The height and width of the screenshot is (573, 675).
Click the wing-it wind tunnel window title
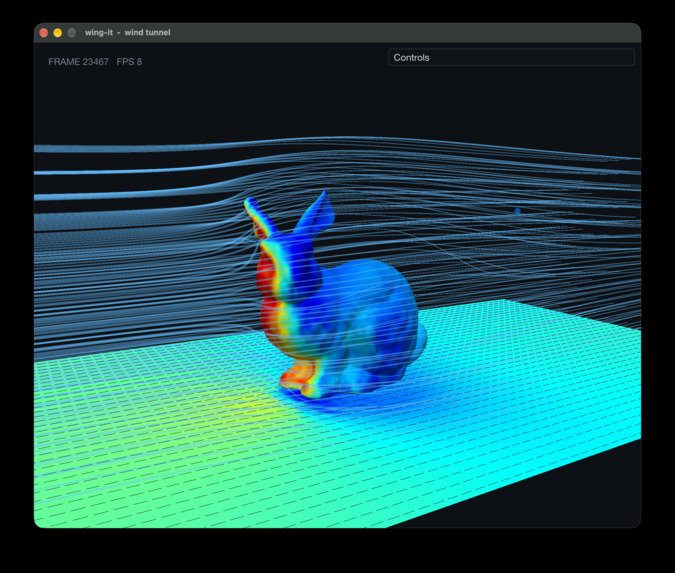click(x=127, y=32)
